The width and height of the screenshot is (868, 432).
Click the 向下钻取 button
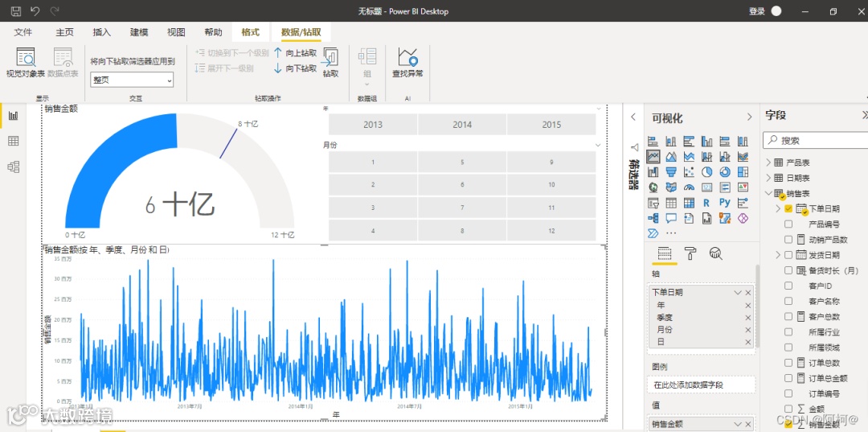click(296, 68)
